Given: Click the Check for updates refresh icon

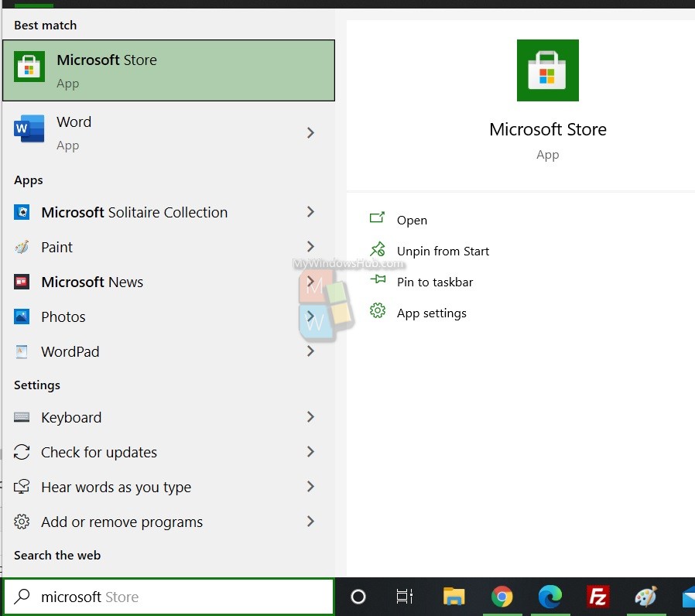Looking at the screenshot, I should 22,452.
